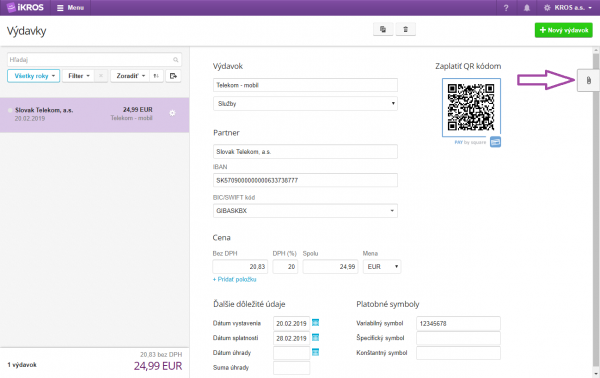Open calendar for Dátum úhrady
600x378 pixels.
coord(315,352)
